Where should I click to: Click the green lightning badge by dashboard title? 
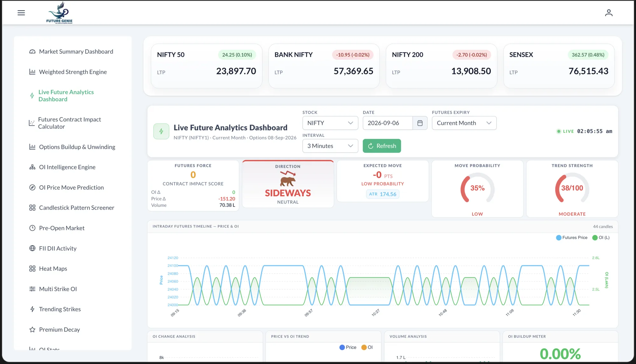coord(161,131)
